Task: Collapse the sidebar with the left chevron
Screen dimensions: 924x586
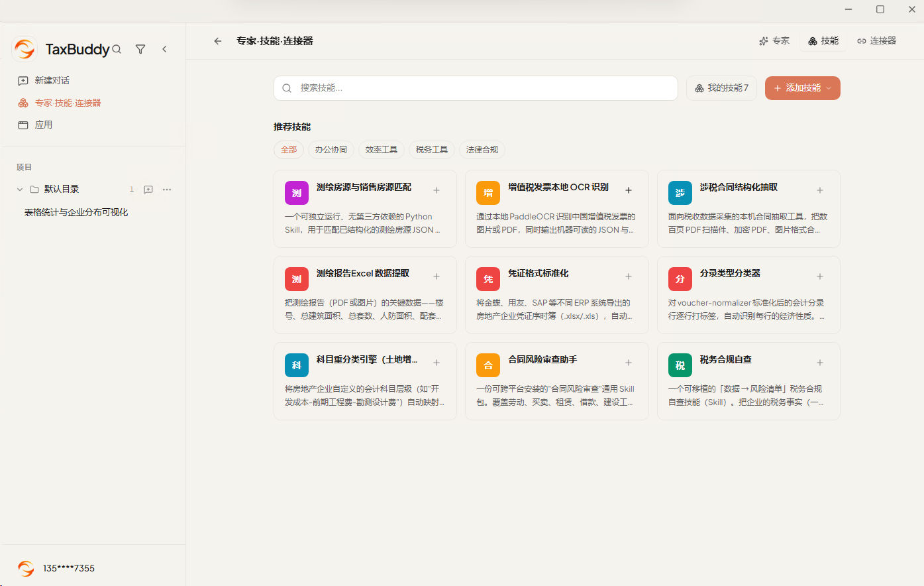Action: pos(164,49)
